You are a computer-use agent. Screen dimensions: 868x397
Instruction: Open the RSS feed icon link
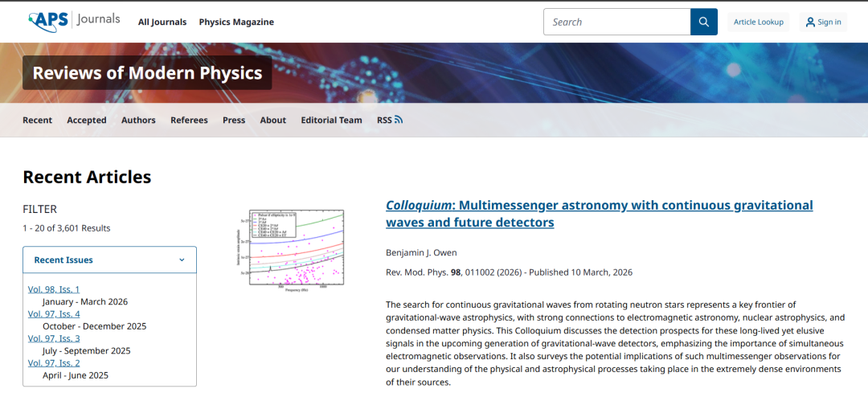(x=398, y=120)
